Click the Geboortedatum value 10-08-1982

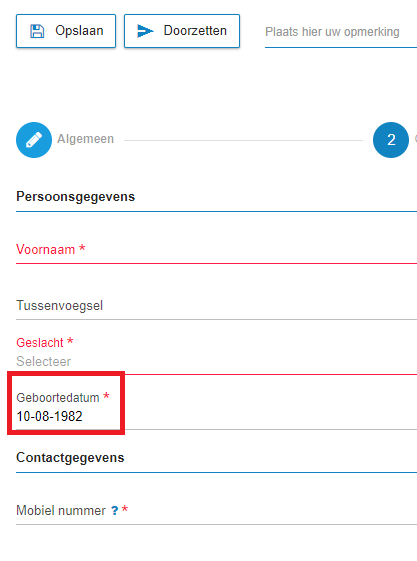coord(49,416)
